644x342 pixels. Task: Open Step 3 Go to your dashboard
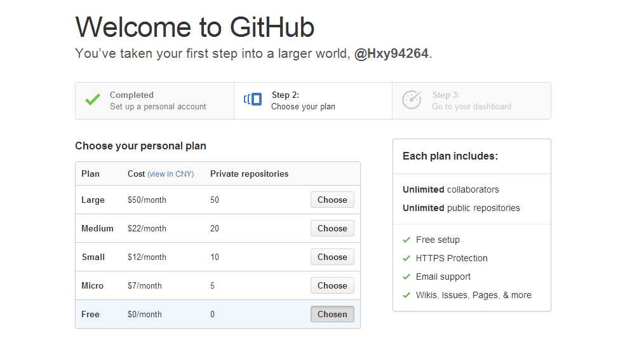click(x=471, y=100)
